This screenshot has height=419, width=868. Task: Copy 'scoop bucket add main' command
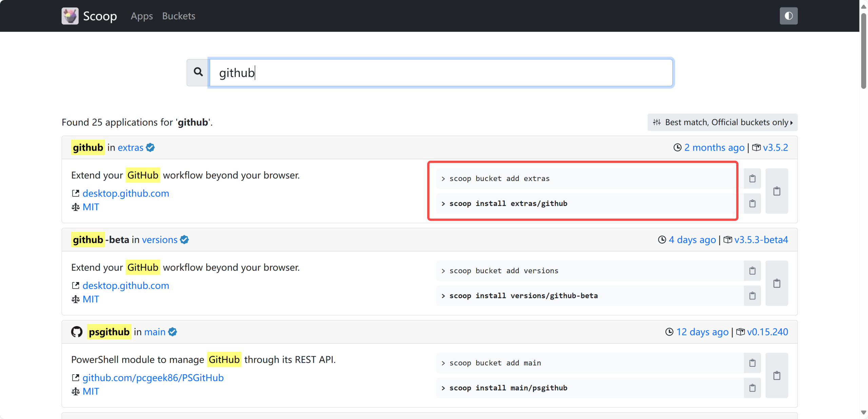coord(752,363)
